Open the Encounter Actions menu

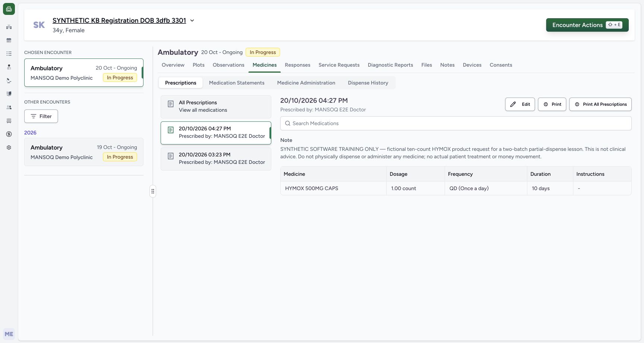(587, 25)
